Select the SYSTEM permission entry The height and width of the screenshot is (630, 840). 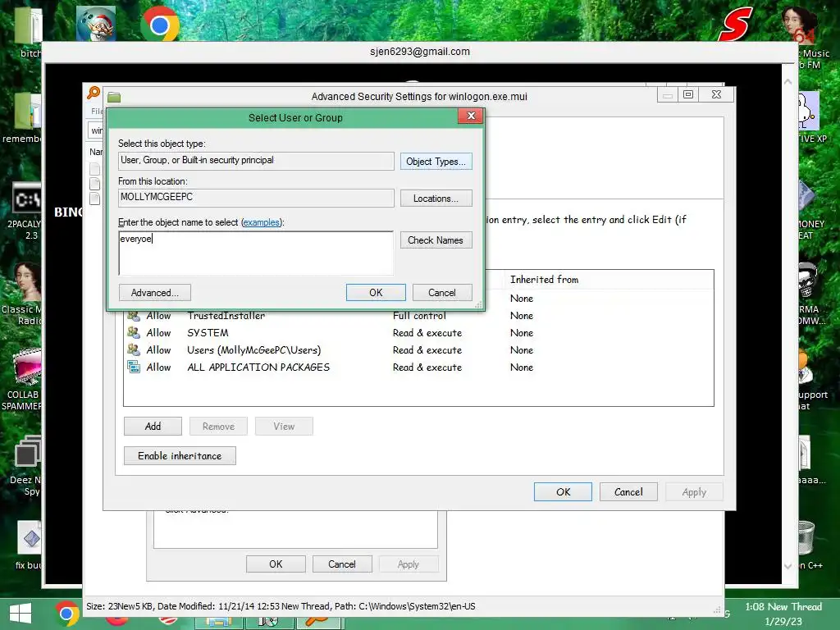pos(418,333)
